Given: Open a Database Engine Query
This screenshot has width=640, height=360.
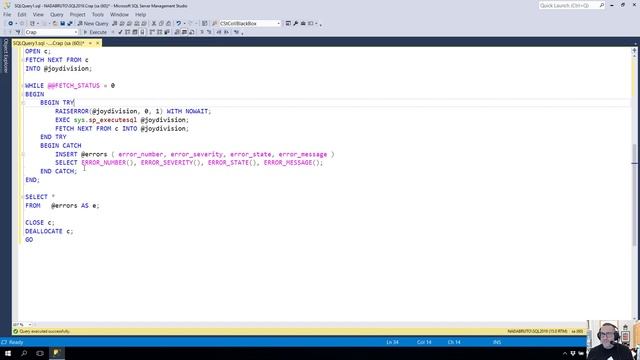Looking at the screenshot, I should (115, 23).
